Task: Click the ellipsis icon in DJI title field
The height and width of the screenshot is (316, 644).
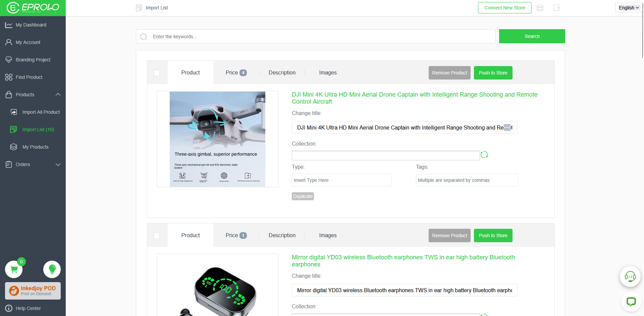Action: [x=507, y=127]
